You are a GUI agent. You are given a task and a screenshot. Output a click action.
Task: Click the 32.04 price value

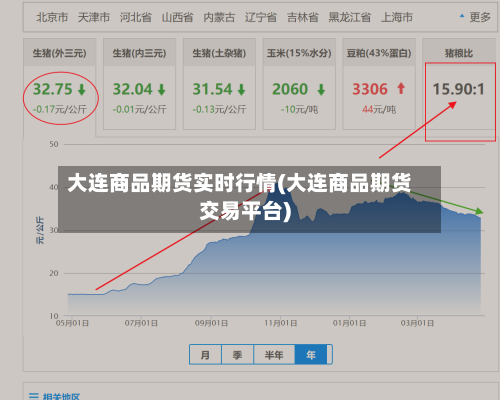coord(132,89)
